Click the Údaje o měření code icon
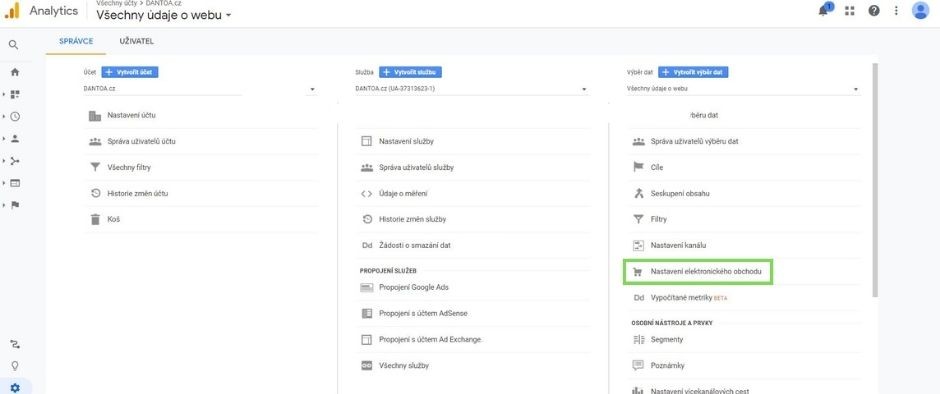 coord(366,194)
